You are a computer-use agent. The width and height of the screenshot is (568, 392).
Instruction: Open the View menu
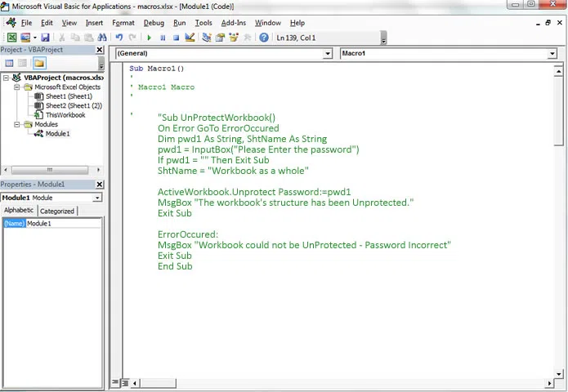(69, 23)
